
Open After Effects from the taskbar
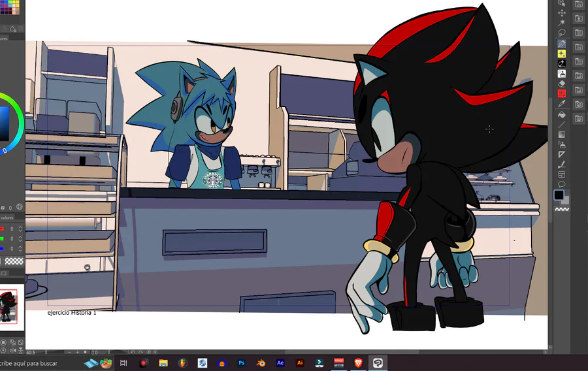280,363
